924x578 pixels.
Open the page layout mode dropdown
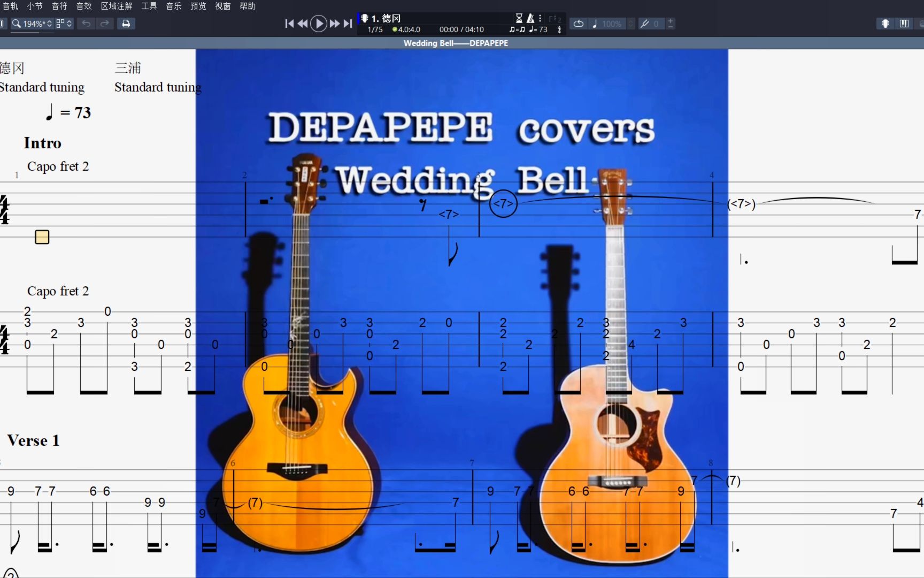click(64, 24)
